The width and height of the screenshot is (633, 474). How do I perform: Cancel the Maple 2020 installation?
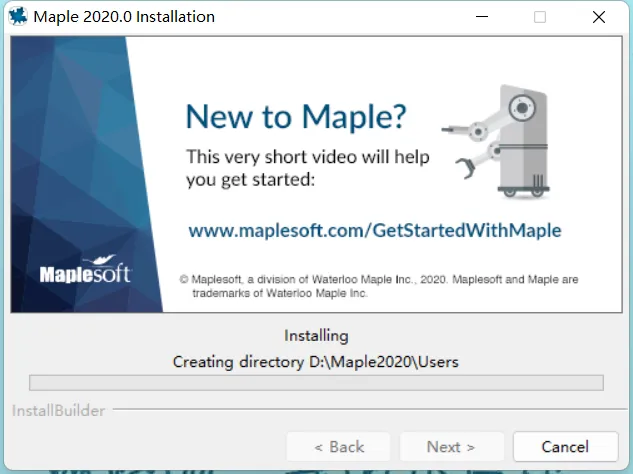tap(566, 447)
